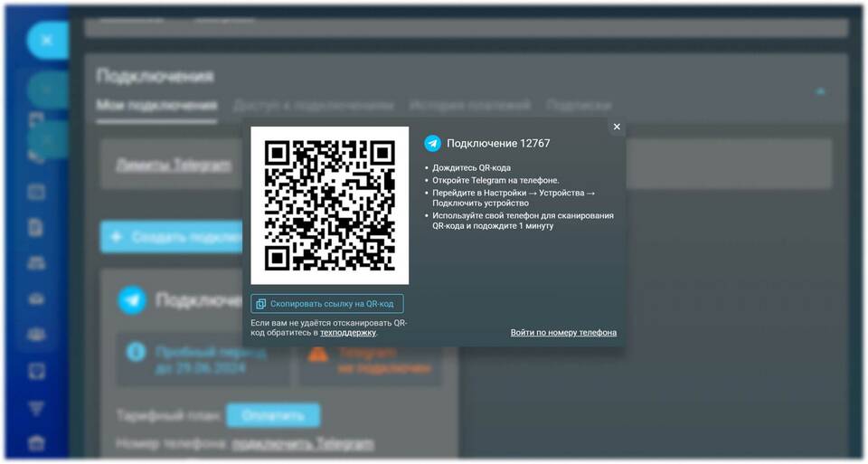Open the техподдержку support link
This screenshot has width=868, height=464.
[347, 333]
